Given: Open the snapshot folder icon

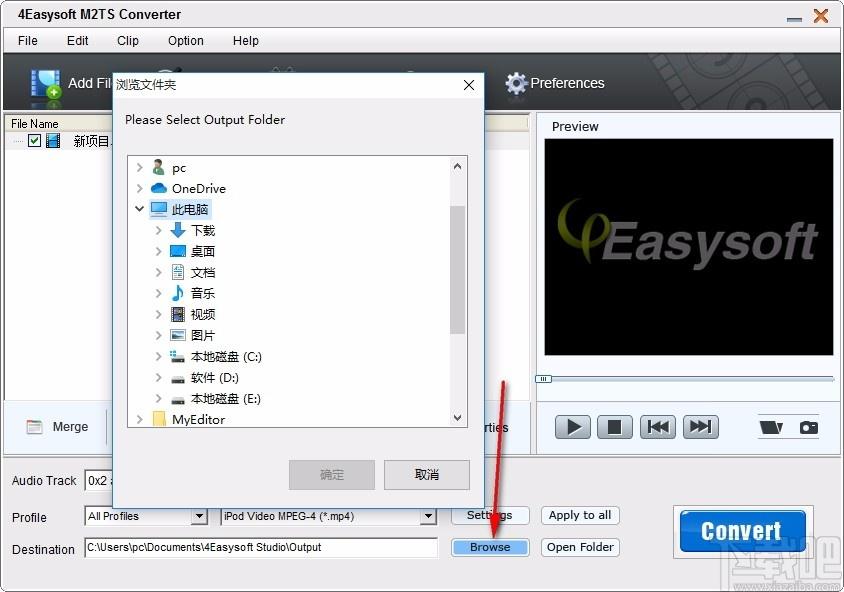Looking at the screenshot, I should pos(771,427).
